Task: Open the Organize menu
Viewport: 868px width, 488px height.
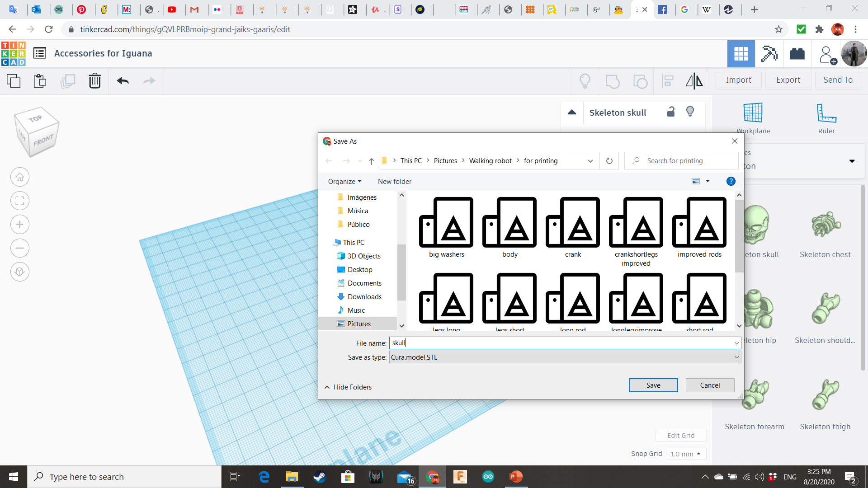Action: pyautogui.click(x=344, y=181)
